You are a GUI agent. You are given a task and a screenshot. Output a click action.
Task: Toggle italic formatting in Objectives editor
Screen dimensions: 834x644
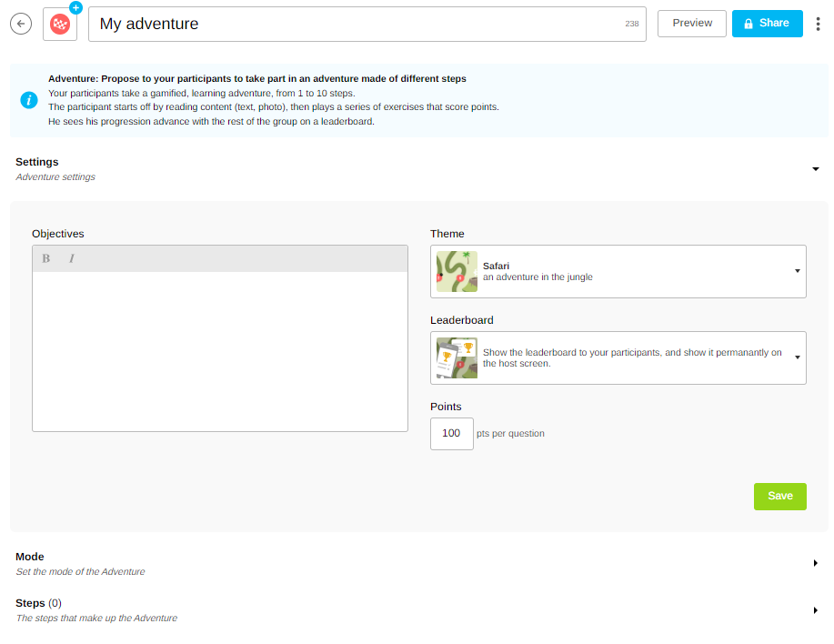point(71,258)
